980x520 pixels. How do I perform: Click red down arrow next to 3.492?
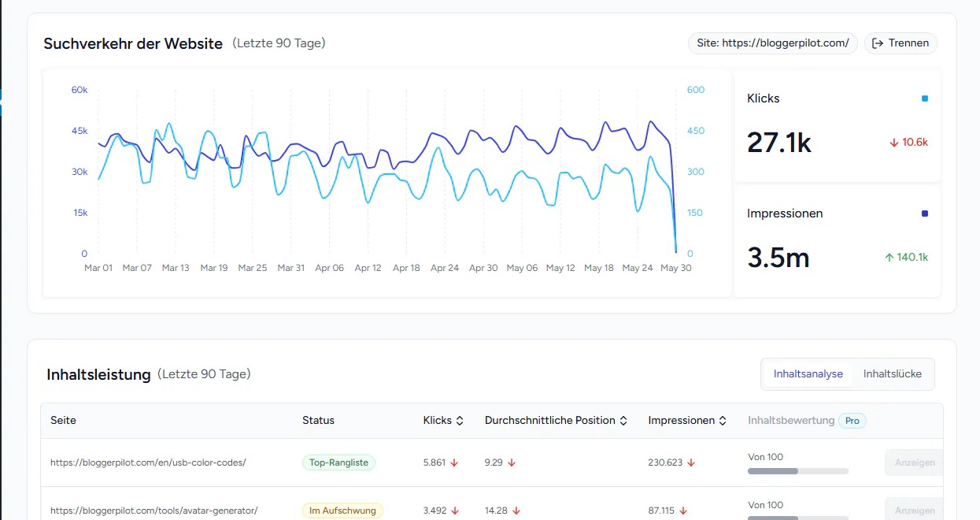(x=455, y=511)
